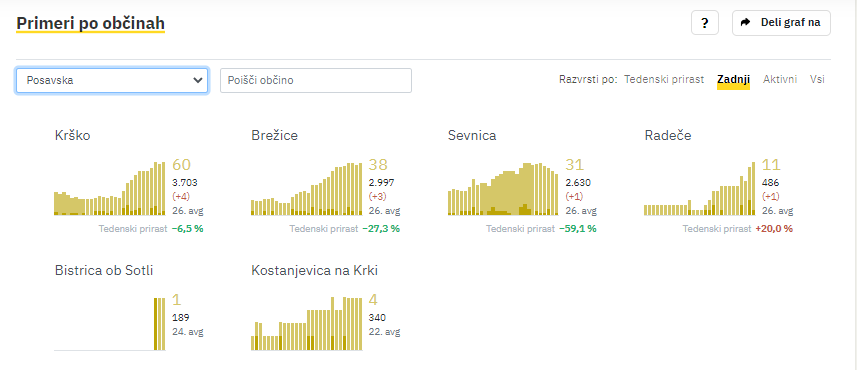Click the Radeče bar chart
This screenshot has width=857, height=370.
pos(699,189)
